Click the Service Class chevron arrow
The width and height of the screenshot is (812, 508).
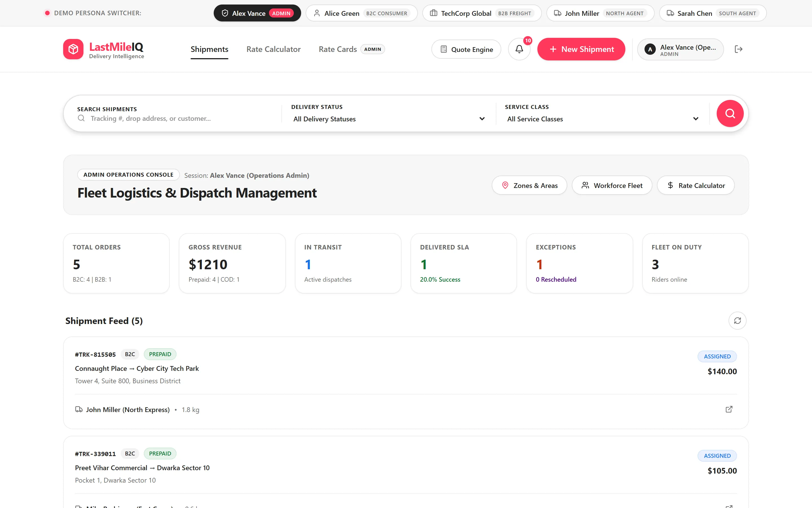click(696, 119)
